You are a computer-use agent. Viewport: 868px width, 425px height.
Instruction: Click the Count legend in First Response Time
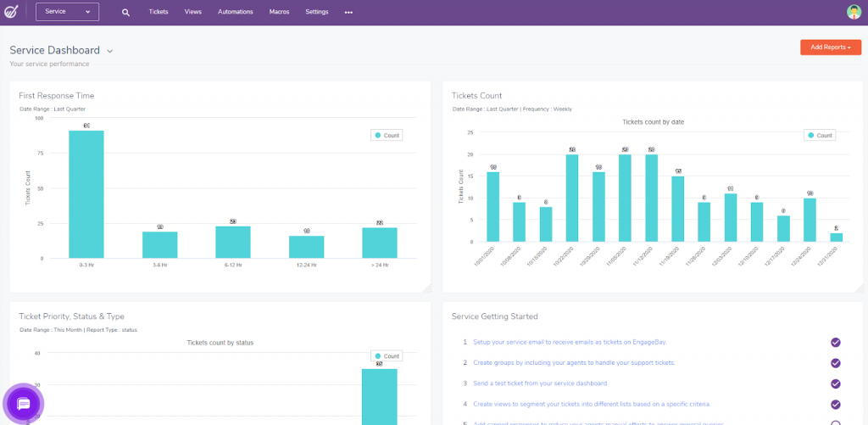point(387,135)
